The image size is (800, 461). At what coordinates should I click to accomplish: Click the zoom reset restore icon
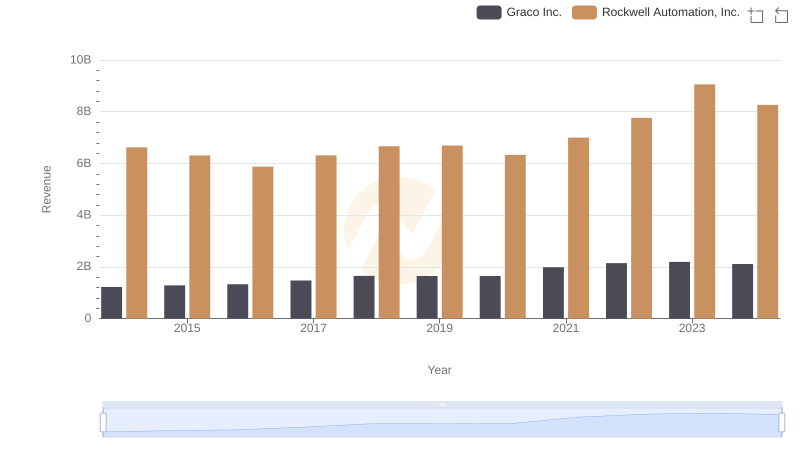781,15
